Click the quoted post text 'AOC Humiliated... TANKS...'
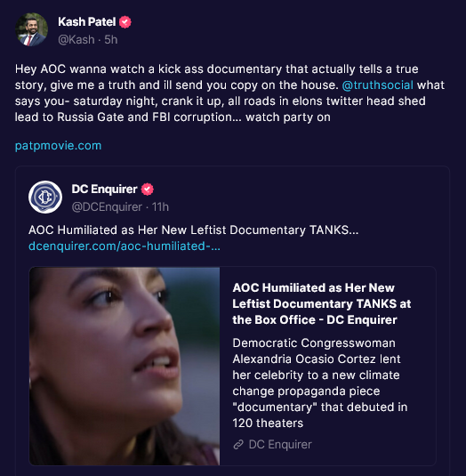 click(x=193, y=230)
